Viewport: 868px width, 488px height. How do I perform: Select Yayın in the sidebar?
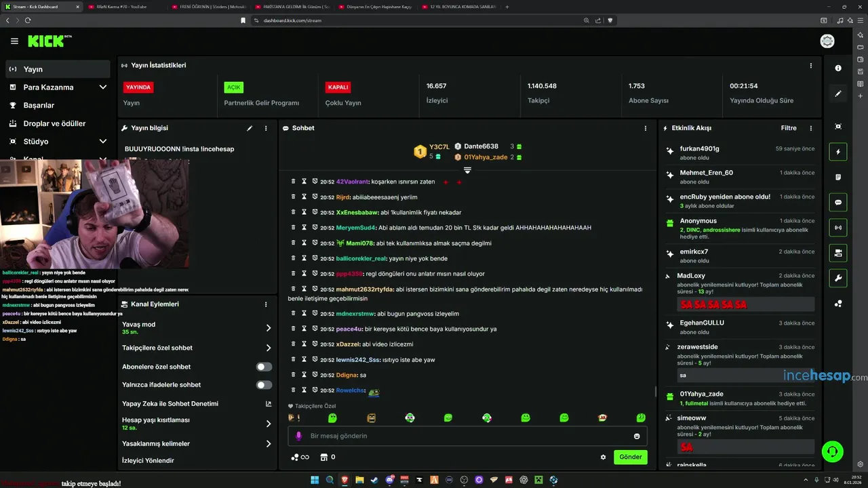(x=58, y=69)
